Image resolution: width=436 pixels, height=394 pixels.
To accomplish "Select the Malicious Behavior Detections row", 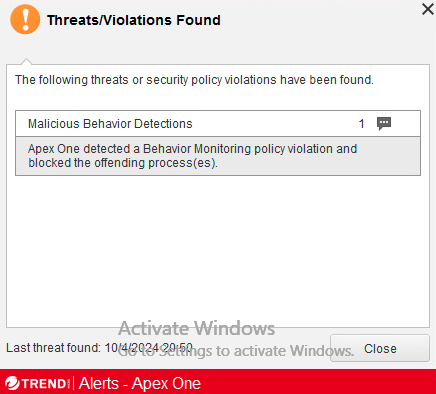I will [x=218, y=124].
